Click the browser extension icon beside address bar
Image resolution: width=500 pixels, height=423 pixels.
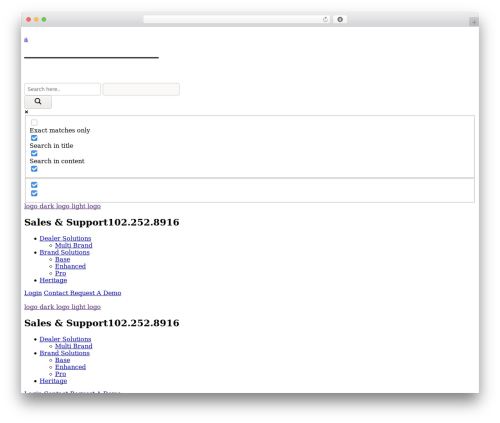click(340, 20)
